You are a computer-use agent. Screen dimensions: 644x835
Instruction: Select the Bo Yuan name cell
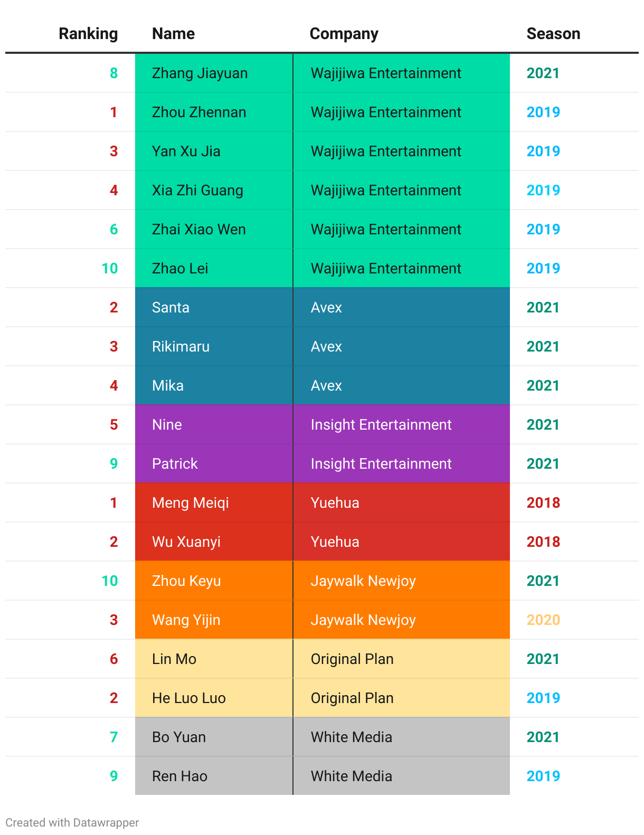point(179,737)
